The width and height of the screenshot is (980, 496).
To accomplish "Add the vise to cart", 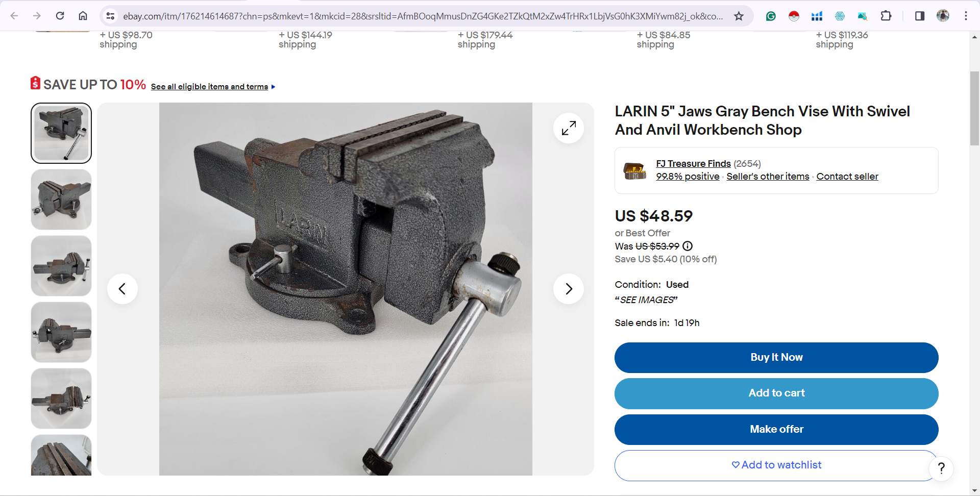I will [x=776, y=393].
